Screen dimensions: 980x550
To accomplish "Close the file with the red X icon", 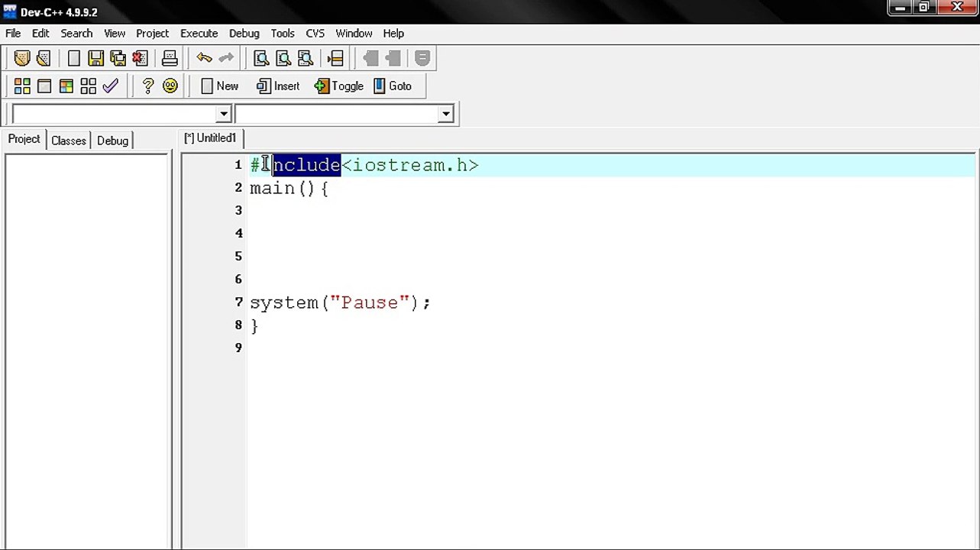I will click(140, 58).
